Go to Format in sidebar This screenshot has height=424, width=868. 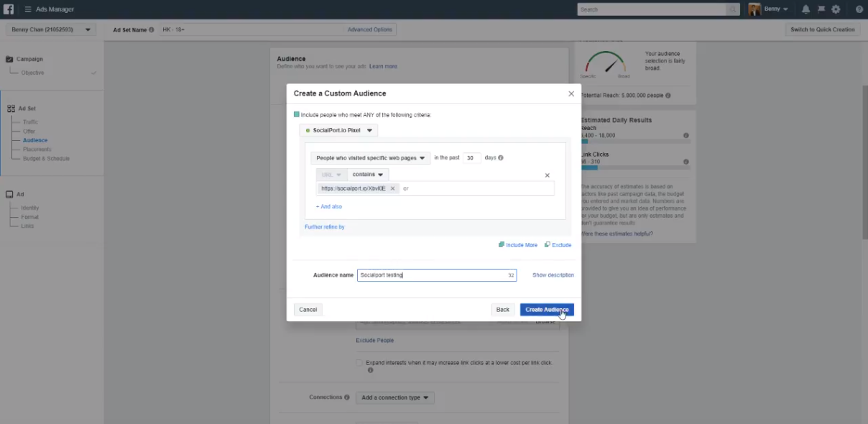[x=30, y=217]
